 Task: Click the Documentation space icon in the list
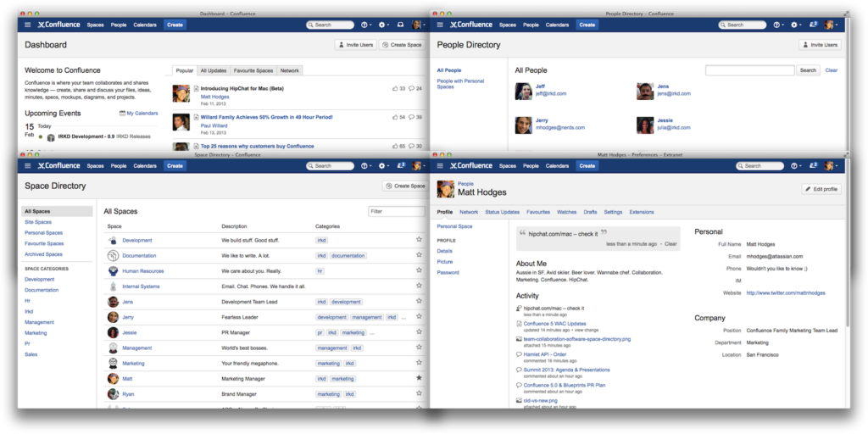coord(112,256)
